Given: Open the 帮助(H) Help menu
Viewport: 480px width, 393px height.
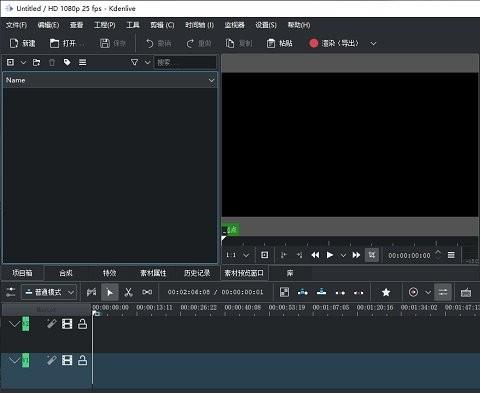Looking at the screenshot, I should (x=299, y=25).
